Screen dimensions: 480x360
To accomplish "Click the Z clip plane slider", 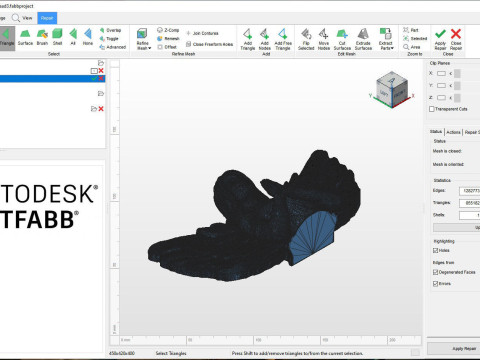I will [x=457, y=98].
